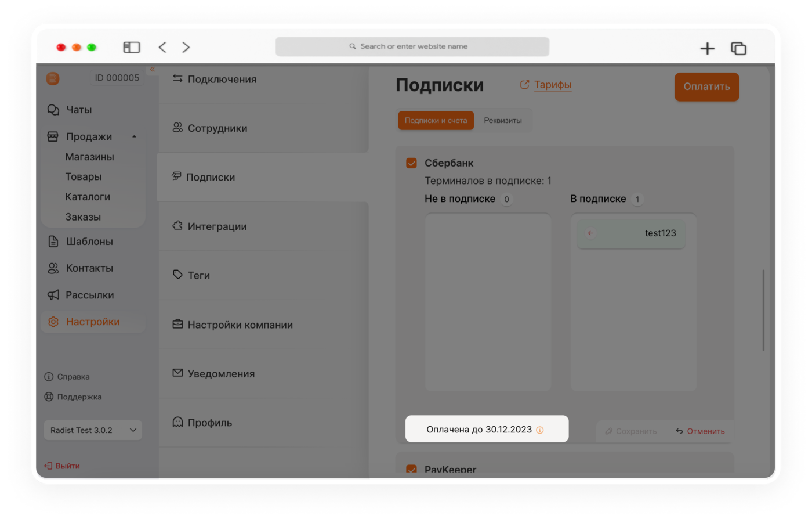The image size is (812, 519).
Task: Toggle the browser sidebar icon
Action: click(x=132, y=47)
